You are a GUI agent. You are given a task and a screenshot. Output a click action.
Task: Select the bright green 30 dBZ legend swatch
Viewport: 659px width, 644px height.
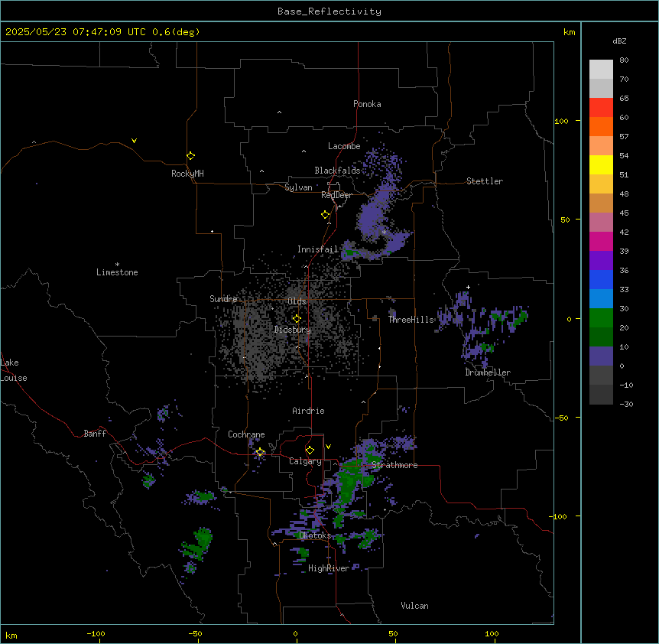(x=601, y=318)
